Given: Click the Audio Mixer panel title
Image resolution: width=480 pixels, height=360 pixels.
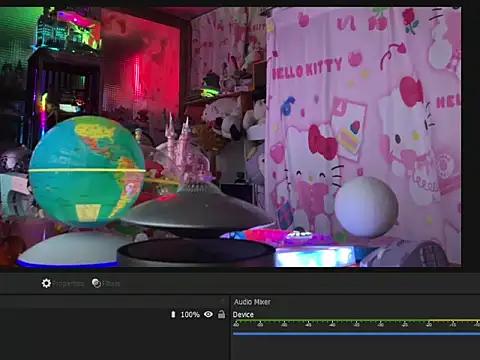Looking at the screenshot, I should (252, 302).
